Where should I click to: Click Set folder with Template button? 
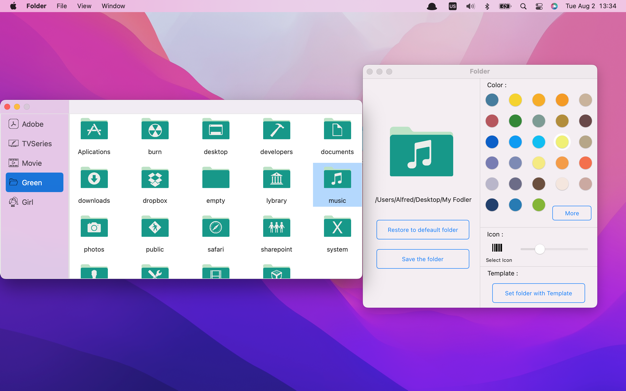pyautogui.click(x=538, y=293)
